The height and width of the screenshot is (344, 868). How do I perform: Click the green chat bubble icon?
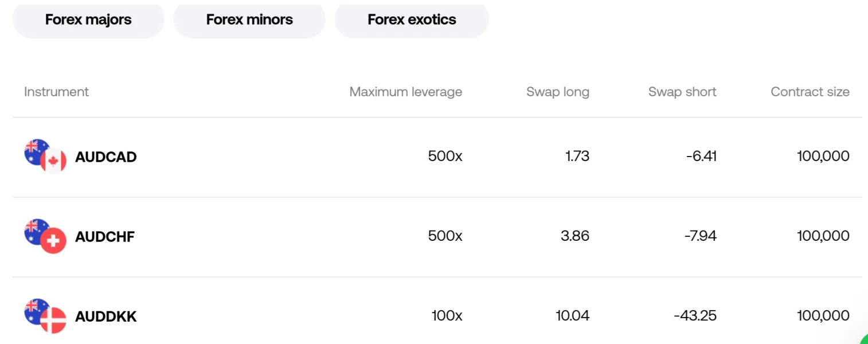point(865,340)
